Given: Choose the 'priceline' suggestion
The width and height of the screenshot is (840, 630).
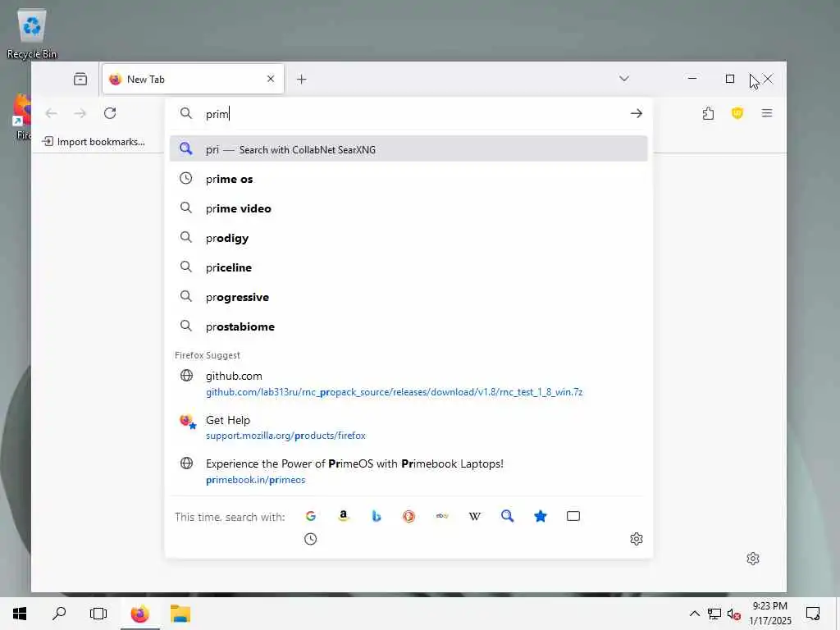Looking at the screenshot, I should (409, 267).
